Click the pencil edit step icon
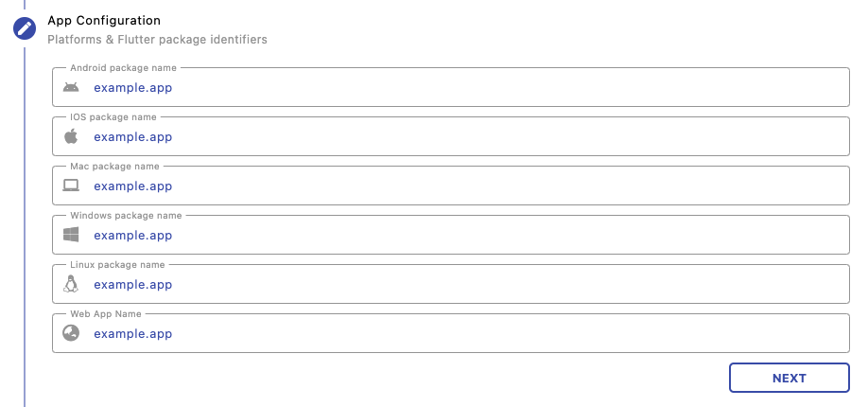Screen dimensions: 868x407 click(25, 28)
